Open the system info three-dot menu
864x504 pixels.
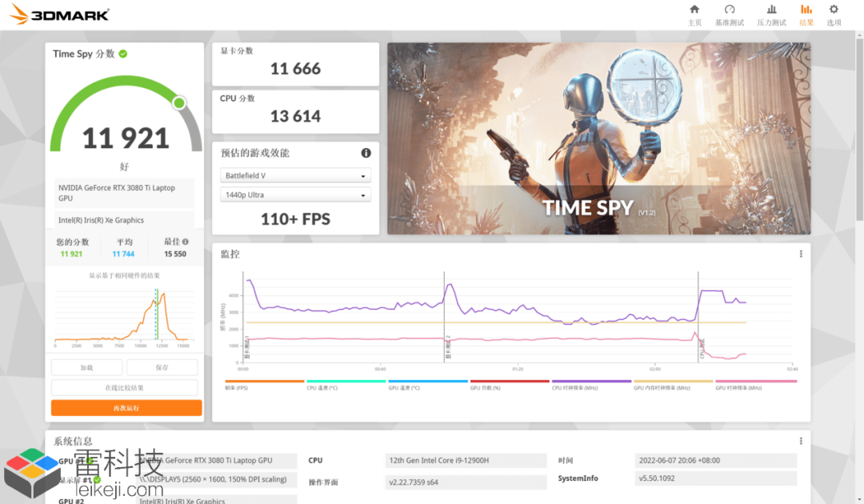801,442
